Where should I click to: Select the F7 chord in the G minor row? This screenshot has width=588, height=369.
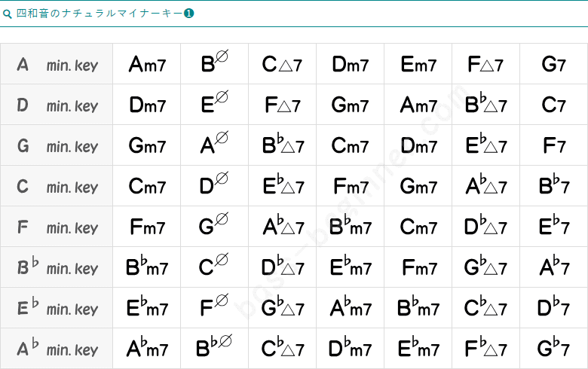pos(553,146)
